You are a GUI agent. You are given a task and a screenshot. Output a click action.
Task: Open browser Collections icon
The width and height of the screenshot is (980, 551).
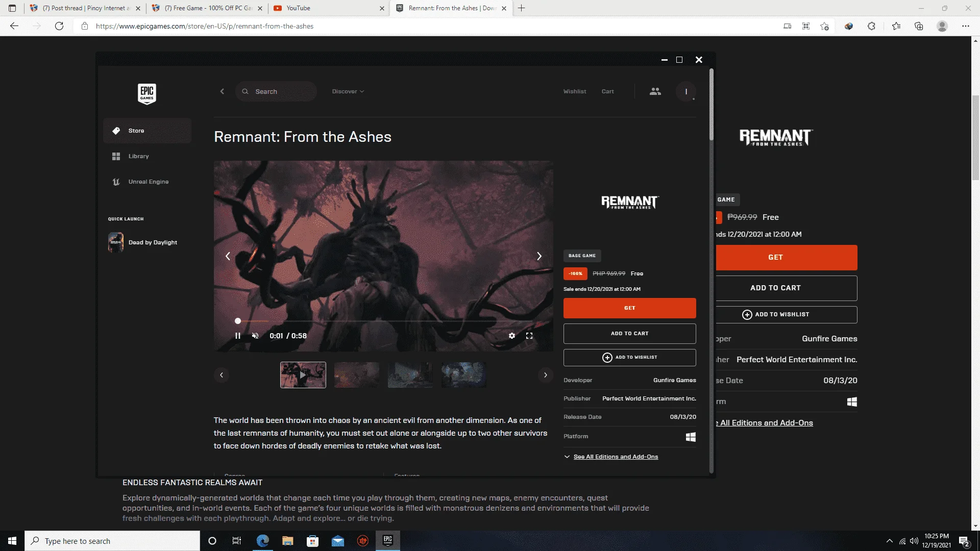coord(919,26)
